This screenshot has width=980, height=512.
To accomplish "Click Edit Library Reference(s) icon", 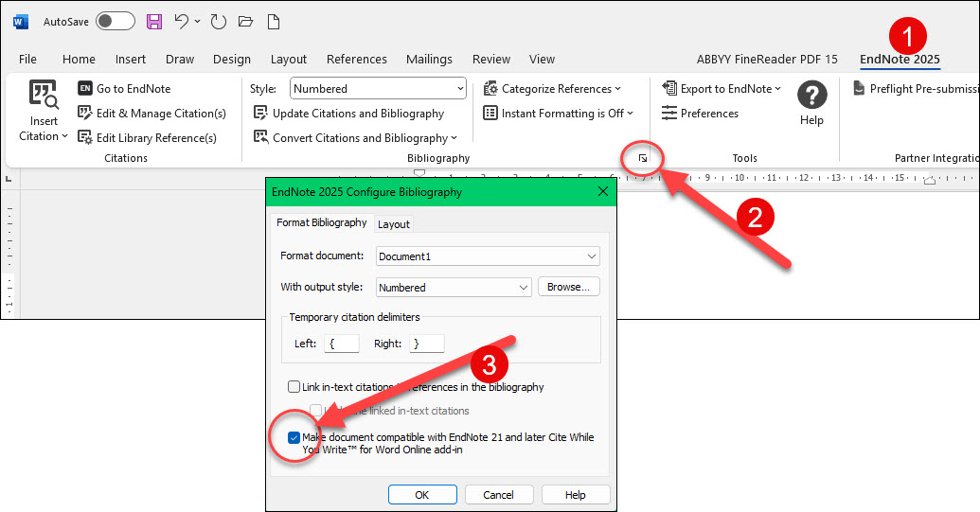I will click(x=85, y=138).
